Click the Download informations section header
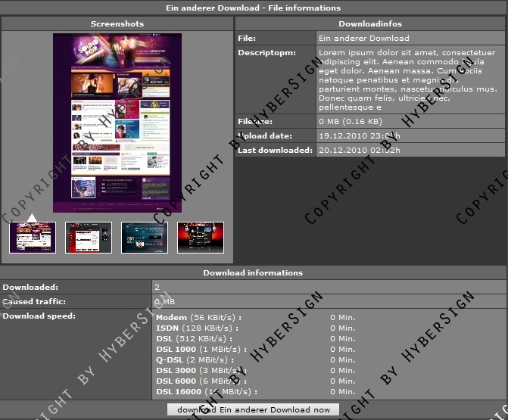508x420 pixels. point(253,272)
